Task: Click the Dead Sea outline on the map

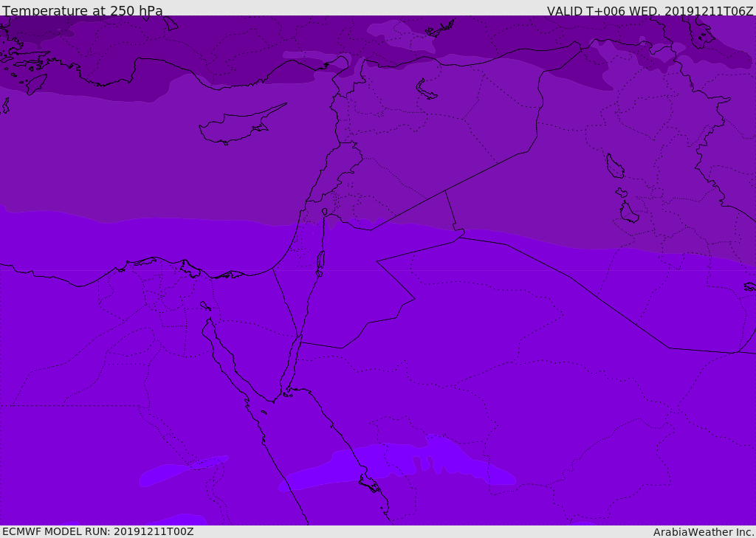Action: 320,261
